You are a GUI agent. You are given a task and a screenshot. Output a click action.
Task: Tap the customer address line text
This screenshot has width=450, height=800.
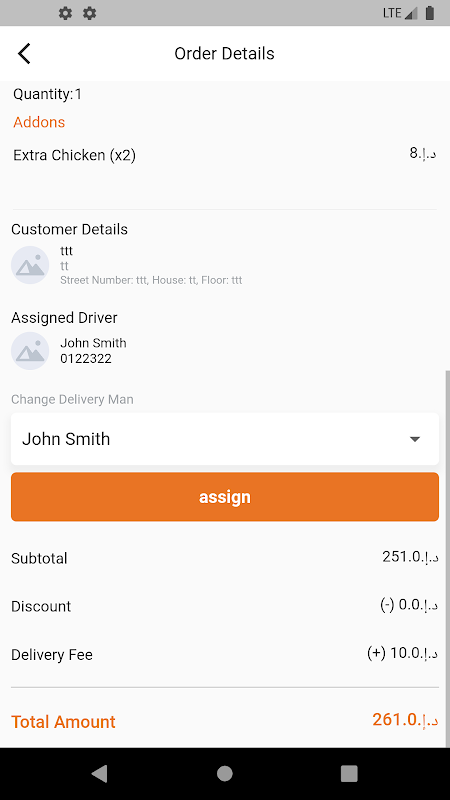click(151, 280)
